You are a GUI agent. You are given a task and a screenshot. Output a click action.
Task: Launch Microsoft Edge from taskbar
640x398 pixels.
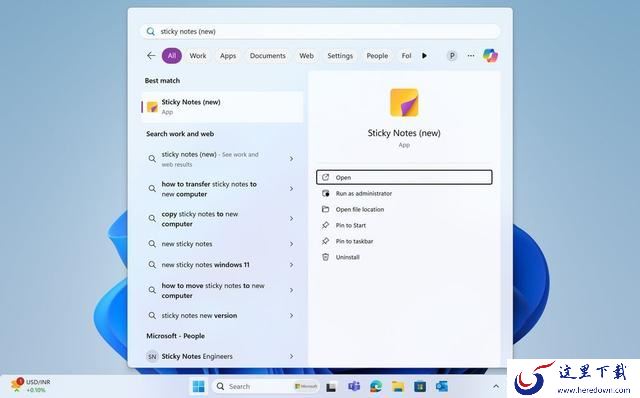coord(376,386)
